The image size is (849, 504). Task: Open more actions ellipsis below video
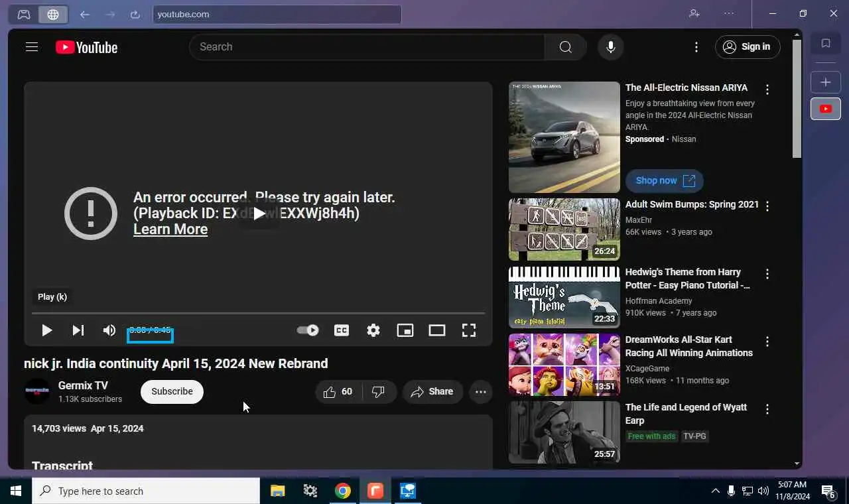pyautogui.click(x=481, y=392)
